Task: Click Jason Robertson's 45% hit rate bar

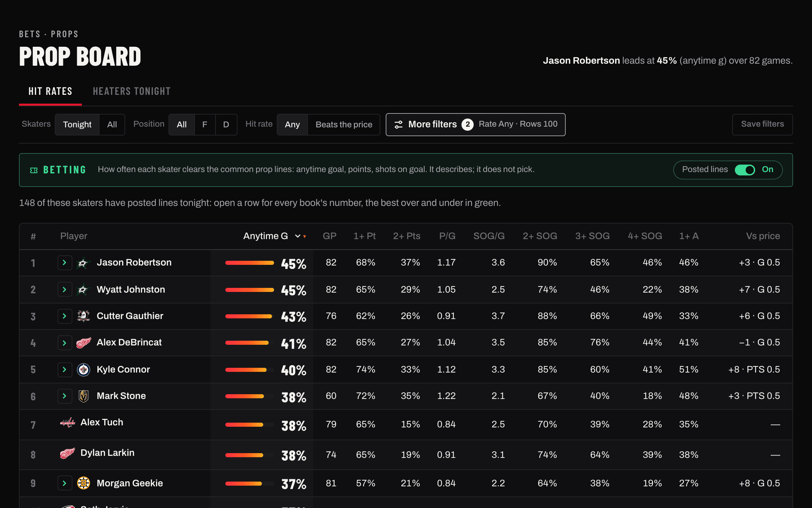Action: coord(250,263)
